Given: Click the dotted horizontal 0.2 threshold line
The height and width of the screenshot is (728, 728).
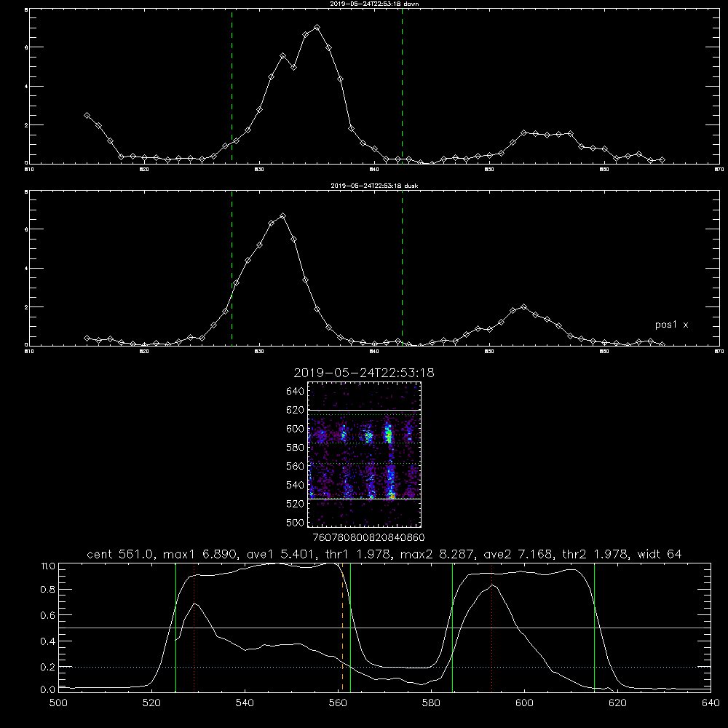Looking at the screenshot, I should (x=384, y=667).
